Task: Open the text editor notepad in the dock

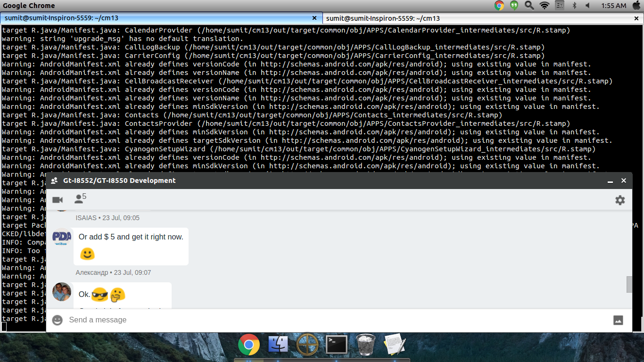Action: [395, 345]
